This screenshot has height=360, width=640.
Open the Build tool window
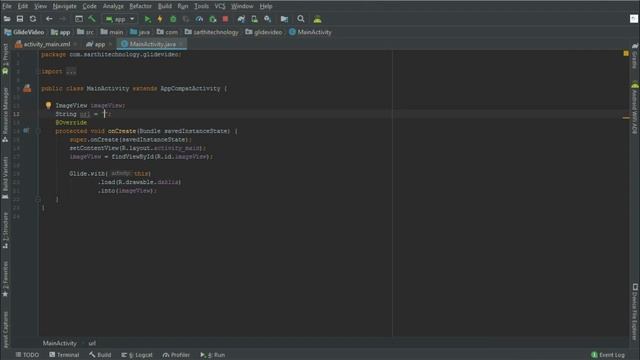pos(100,355)
